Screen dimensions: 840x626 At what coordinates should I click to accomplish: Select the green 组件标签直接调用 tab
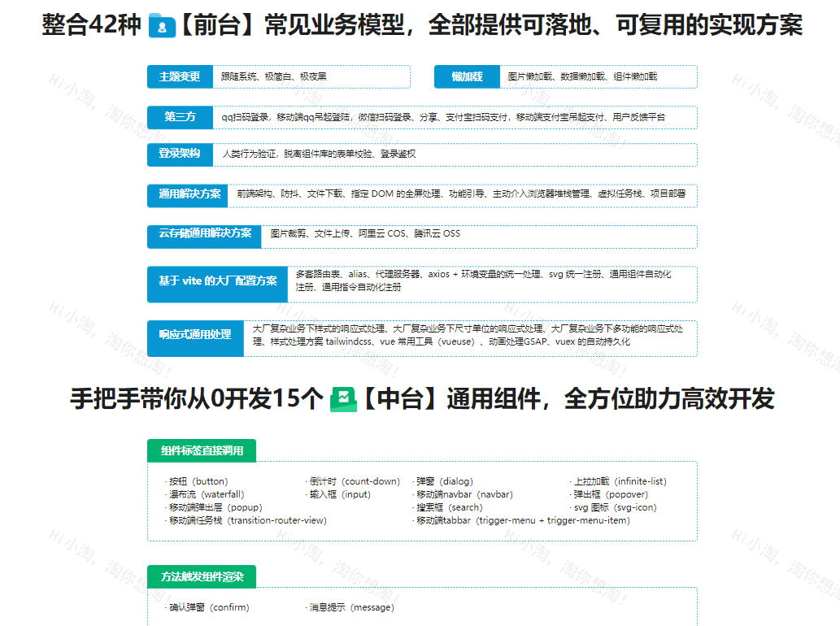(x=202, y=451)
